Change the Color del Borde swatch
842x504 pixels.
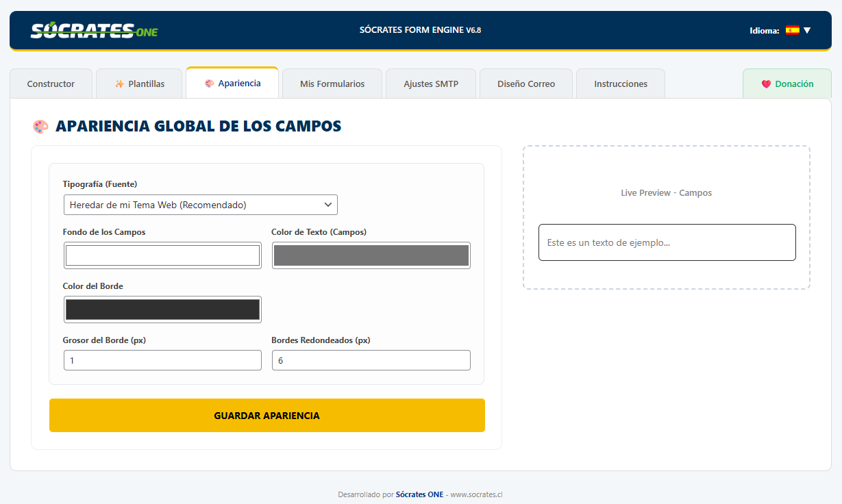[x=162, y=310]
